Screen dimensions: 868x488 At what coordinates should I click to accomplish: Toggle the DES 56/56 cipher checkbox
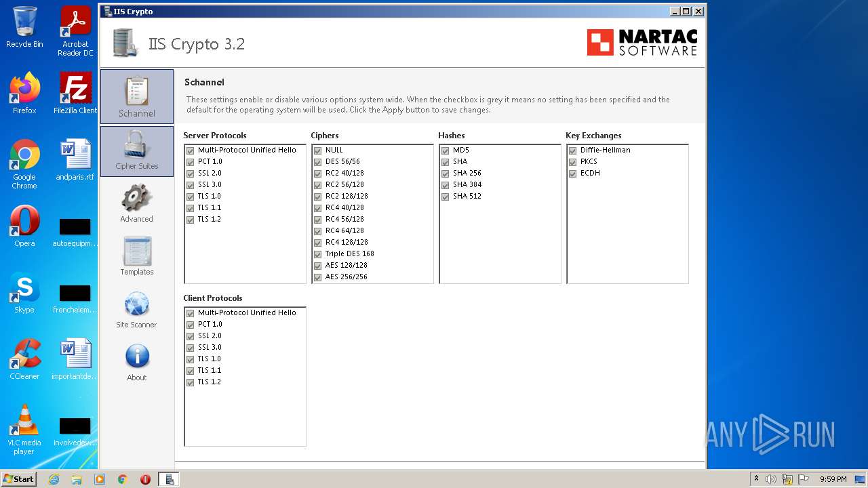pyautogui.click(x=317, y=162)
